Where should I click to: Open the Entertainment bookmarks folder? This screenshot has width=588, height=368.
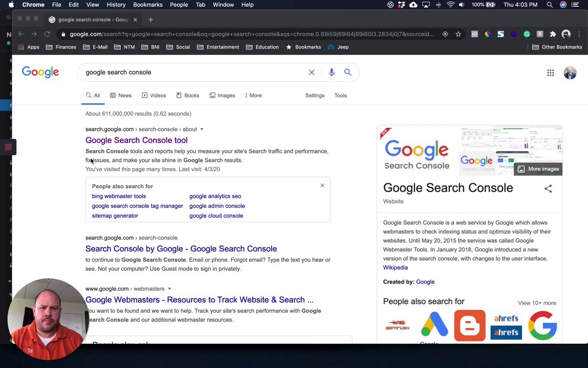(x=218, y=47)
